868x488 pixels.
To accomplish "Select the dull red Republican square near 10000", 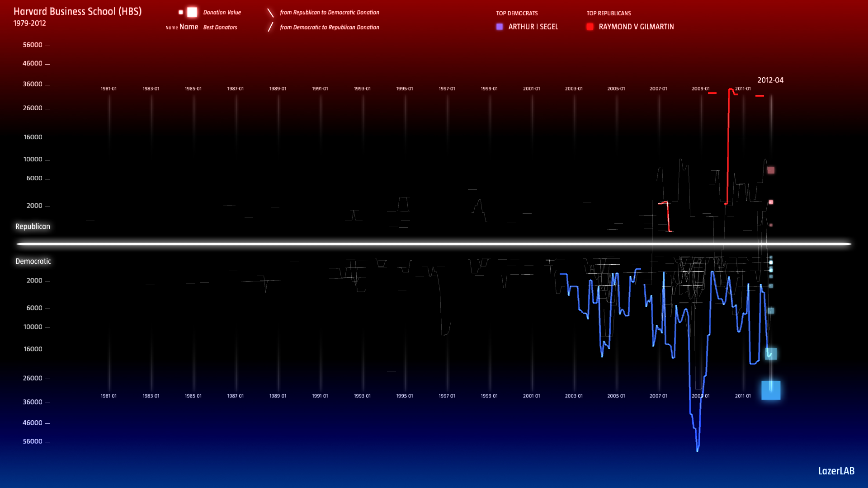I will [x=771, y=170].
